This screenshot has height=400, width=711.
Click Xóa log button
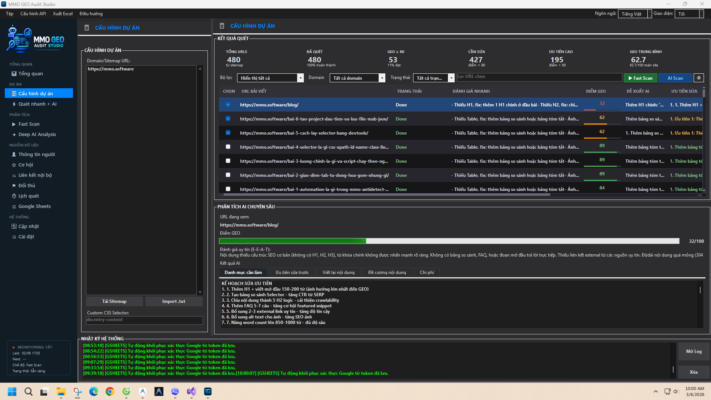click(693, 372)
